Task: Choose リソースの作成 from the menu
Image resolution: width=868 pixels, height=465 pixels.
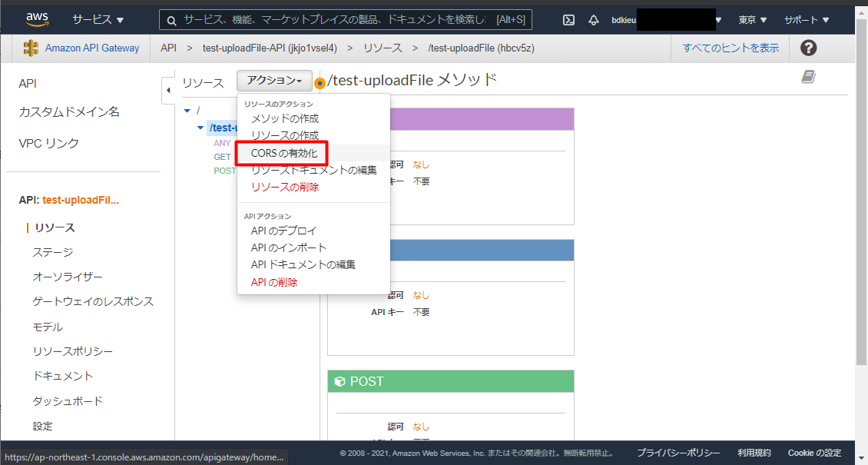Action: click(x=284, y=135)
